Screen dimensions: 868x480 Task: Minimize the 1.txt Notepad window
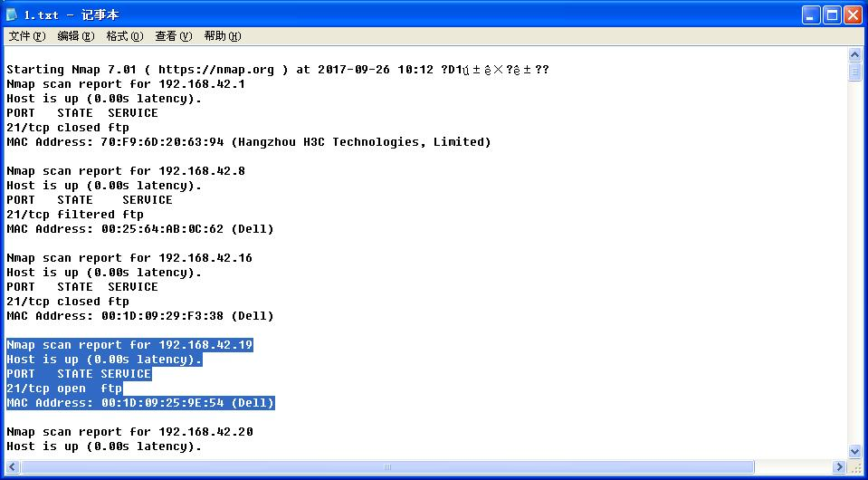pyautogui.click(x=811, y=15)
